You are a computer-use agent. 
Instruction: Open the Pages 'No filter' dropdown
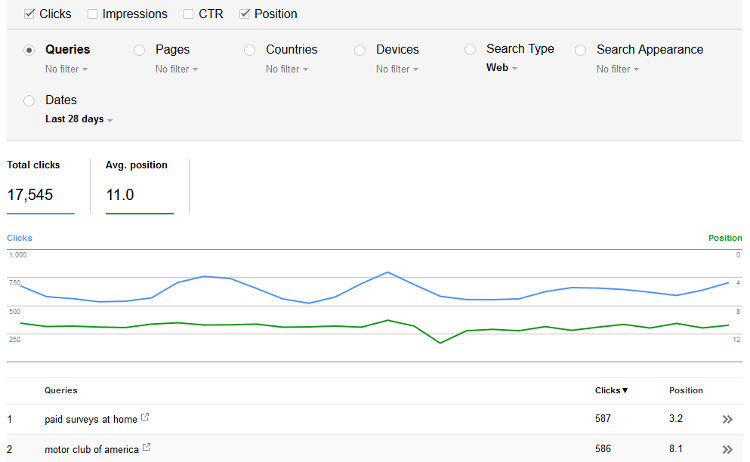pyautogui.click(x=176, y=69)
